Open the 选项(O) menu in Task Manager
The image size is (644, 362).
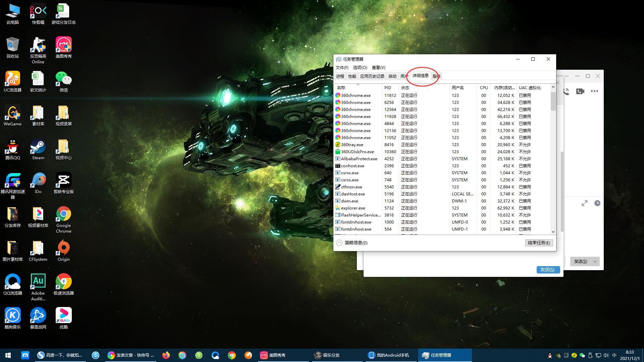click(360, 68)
